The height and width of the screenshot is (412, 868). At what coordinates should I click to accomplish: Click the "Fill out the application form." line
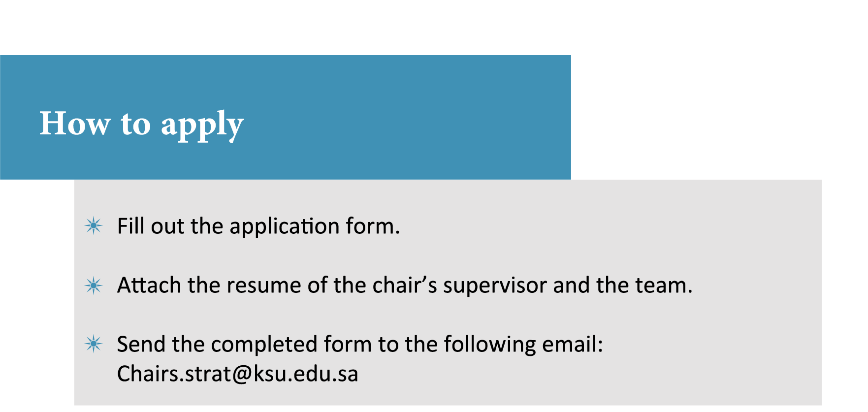pos(258,226)
